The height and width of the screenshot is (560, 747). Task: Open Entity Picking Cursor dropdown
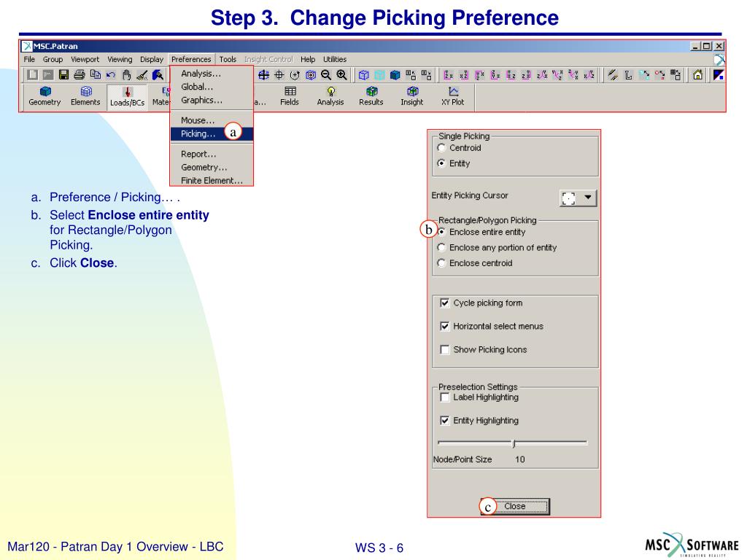(x=578, y=198)
